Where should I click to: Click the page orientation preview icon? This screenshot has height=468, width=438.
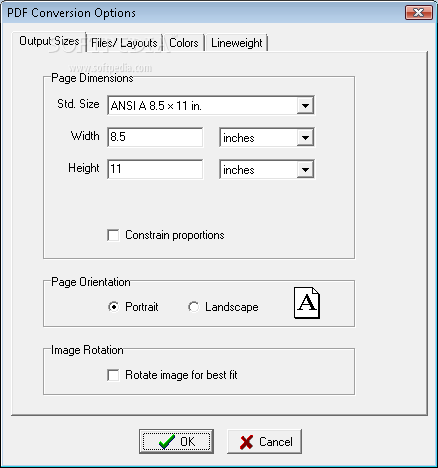[x=307, y=303]
